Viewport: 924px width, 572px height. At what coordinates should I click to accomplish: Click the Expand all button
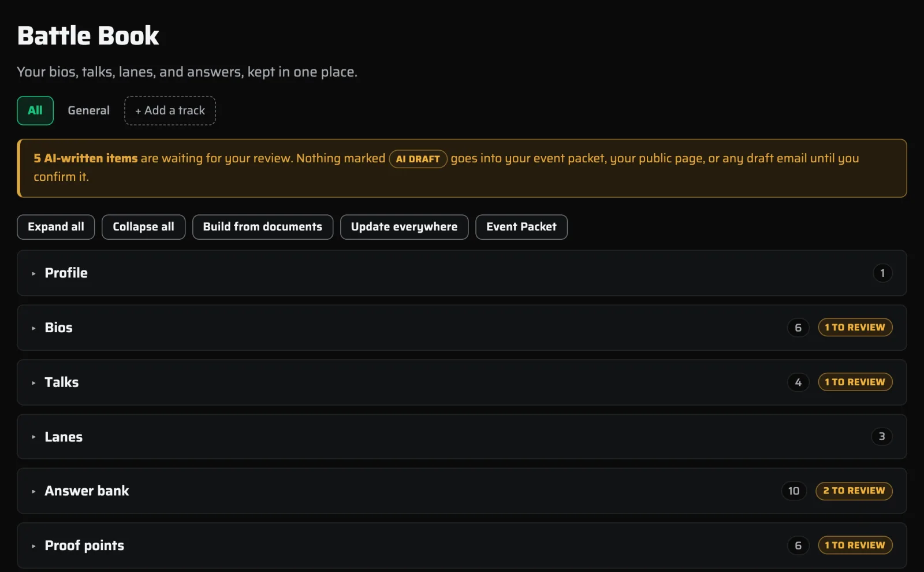tap(56, 227)
